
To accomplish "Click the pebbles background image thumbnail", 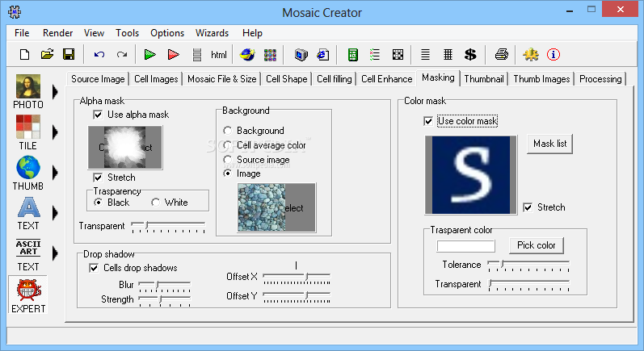I will tap(277, 207).
